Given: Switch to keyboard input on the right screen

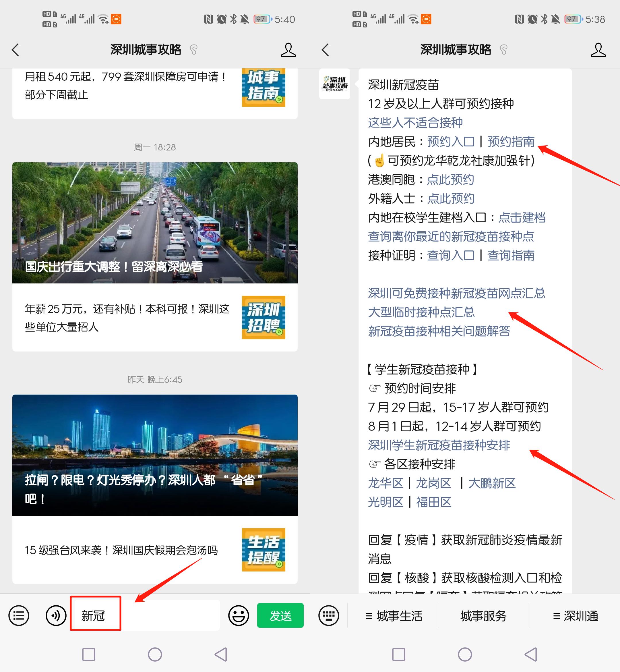Looking at the screenshot, I should pos(329,616).
